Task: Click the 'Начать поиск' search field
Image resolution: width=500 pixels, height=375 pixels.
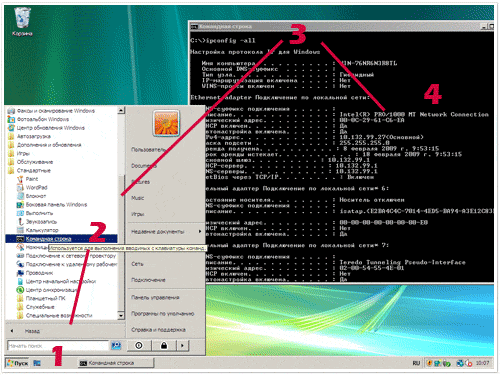Action: pos(58,346)
